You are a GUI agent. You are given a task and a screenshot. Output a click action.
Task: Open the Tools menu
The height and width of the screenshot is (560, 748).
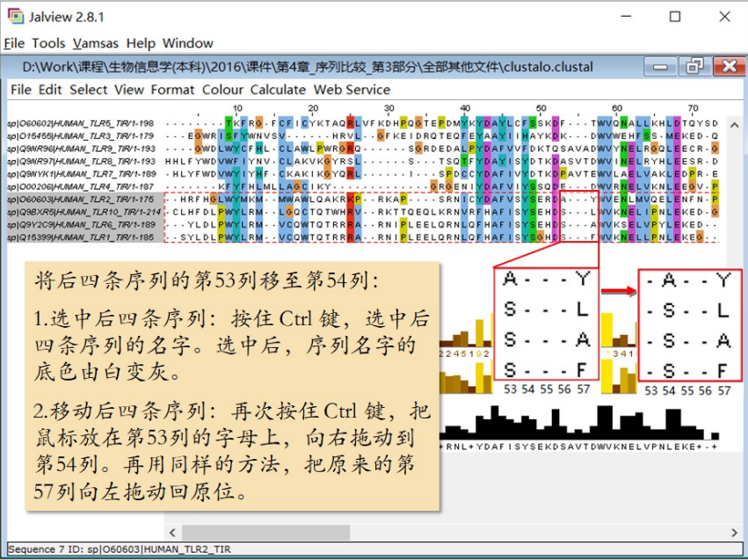(x=48, y=43)
